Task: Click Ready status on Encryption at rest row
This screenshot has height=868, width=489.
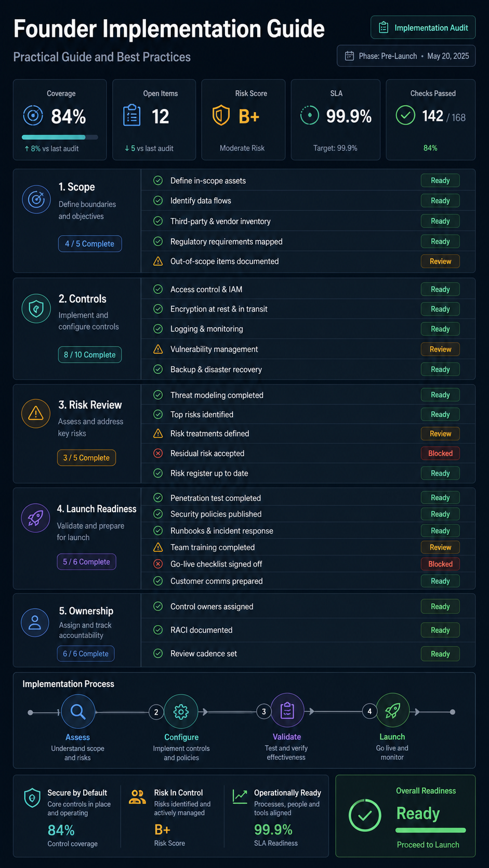Action: [440, 309]
